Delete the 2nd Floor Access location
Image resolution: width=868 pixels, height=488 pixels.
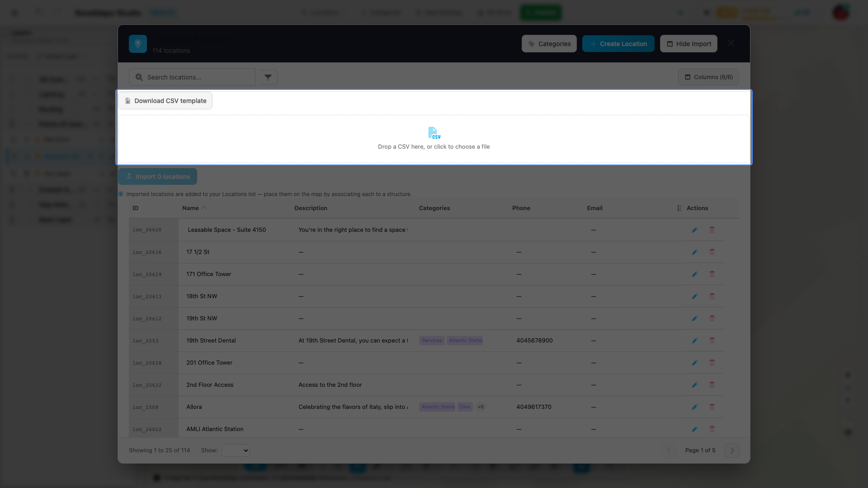click(712, 385)
